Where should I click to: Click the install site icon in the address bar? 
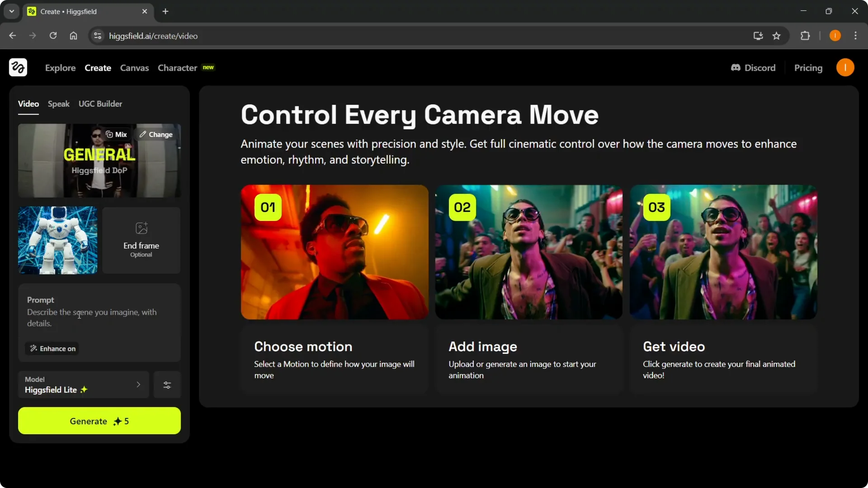758,36
